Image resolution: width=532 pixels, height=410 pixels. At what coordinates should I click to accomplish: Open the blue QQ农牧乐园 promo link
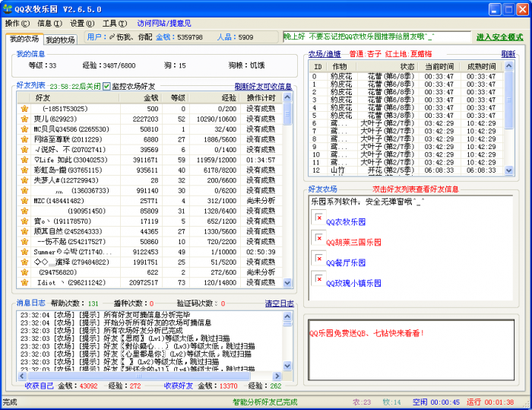pos(346,222)
